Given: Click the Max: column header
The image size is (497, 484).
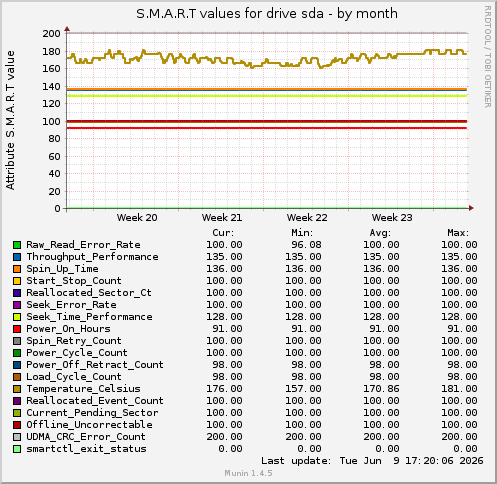Looking at the screenshot, I should point(458,233).
